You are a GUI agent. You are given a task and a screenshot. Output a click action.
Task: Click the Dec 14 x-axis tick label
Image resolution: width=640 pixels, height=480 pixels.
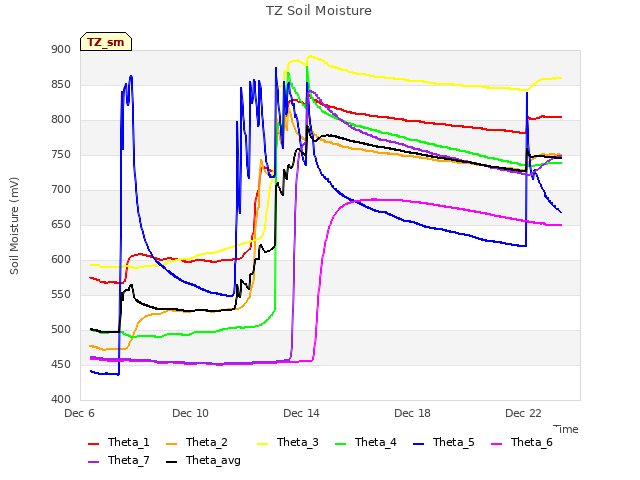pos(301,413)
